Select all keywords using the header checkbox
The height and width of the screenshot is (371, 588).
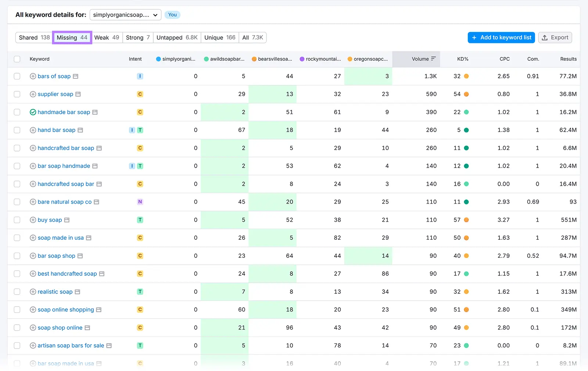coord(17,59)
